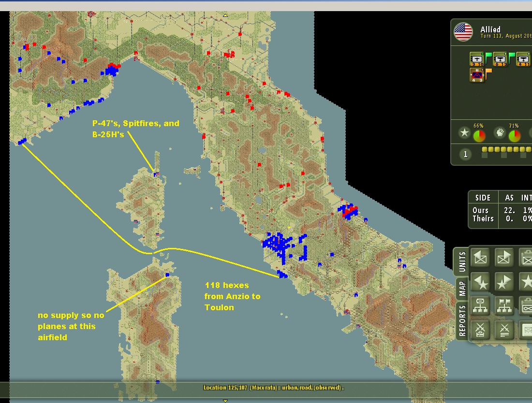Viewport: 532px width, 403px height.
Task: Select blue units at Toulon coast
Action: point(22,141)
